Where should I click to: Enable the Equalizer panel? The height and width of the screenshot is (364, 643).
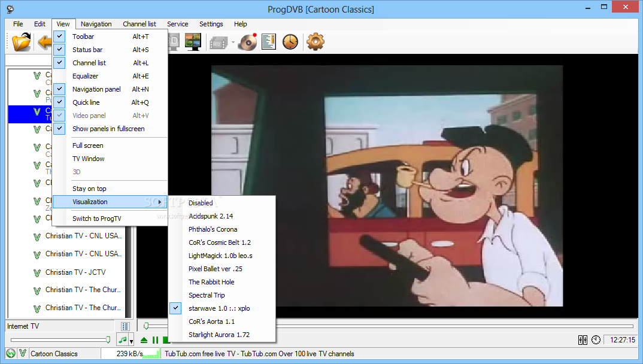pyautogui.click(x=110, y=76)
